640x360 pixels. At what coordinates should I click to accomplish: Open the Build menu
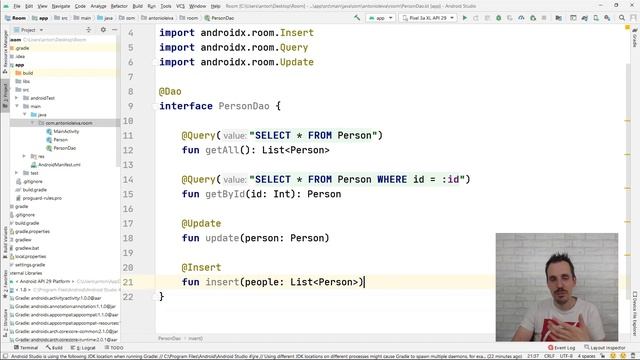pyautogui.click(x=138, y=6)
